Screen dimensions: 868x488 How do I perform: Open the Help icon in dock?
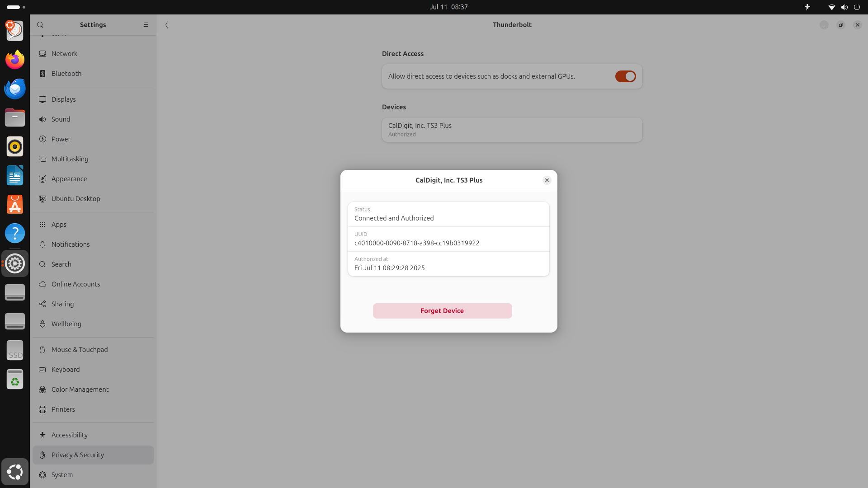coord(15,233)
